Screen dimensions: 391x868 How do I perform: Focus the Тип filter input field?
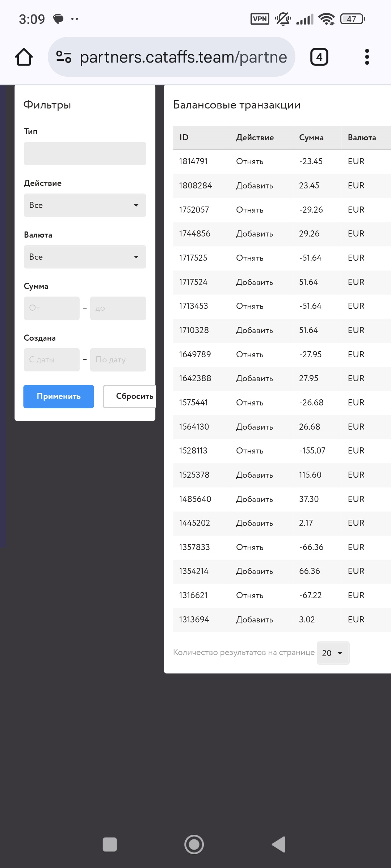[x=85, y=154]
